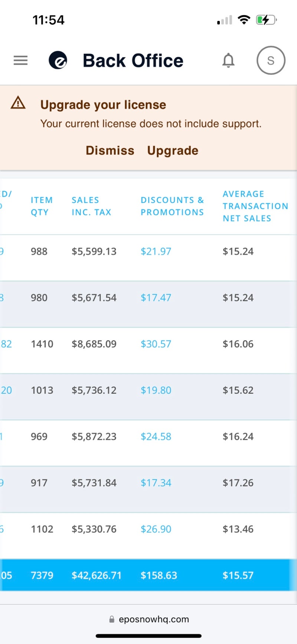Open the $17.47 discounts link
Viewport: 297px width, 644px height.
tap(156, 298)
